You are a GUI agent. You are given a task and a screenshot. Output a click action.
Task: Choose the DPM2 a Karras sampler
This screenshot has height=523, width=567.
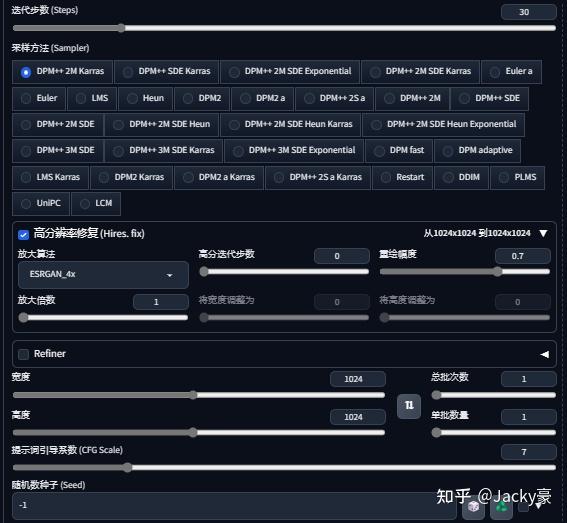point(219,178)
